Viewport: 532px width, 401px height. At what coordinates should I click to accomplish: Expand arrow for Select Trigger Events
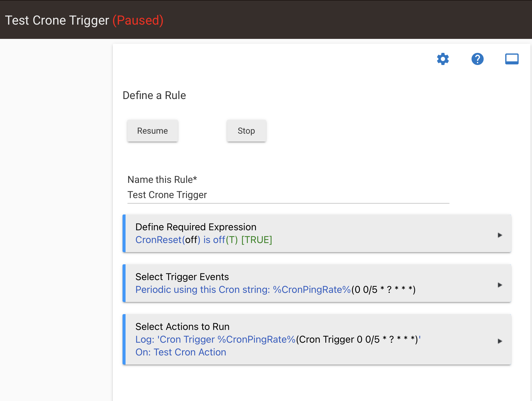pyautogui.click(x=499, y=285)
